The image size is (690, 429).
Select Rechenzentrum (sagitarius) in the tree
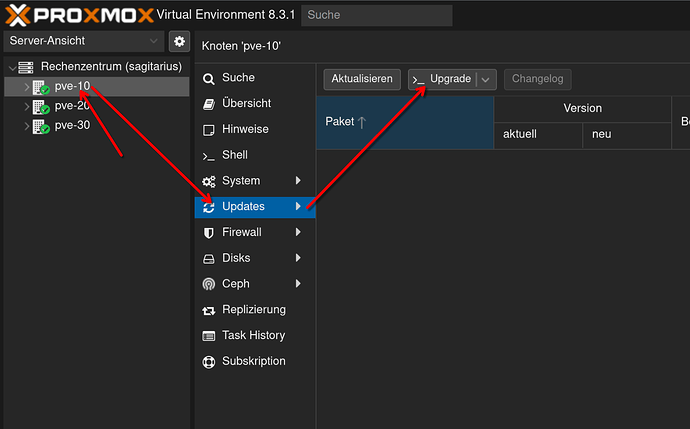click(97, 67)
